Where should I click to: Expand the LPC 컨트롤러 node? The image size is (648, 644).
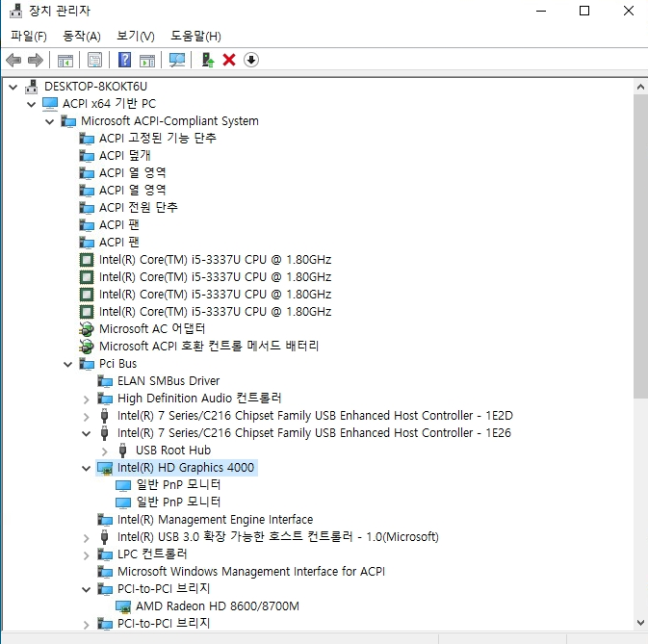pyautogui.click(x=86, y=555)
